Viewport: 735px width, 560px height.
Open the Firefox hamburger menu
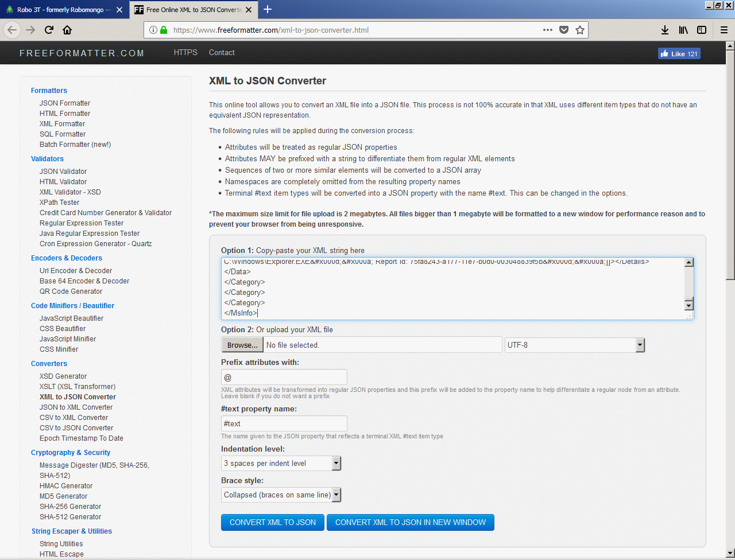tap(724, 30)
